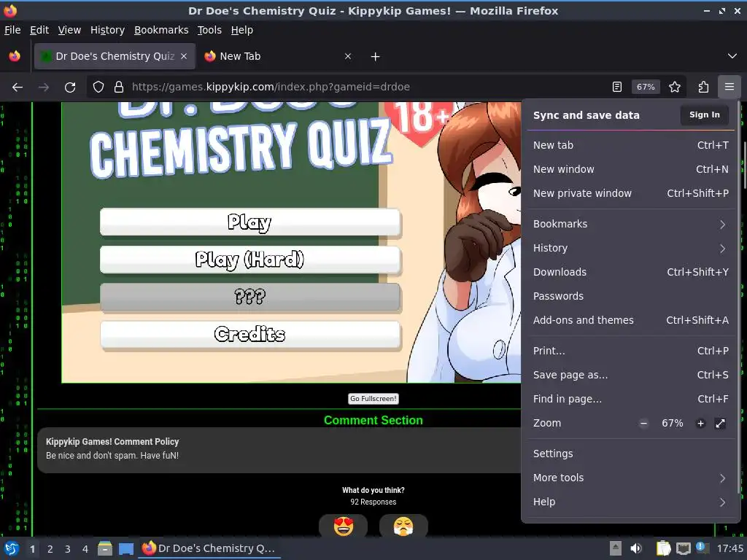
Task: Choose New window menu entry
Action: (x=630, y=169)
